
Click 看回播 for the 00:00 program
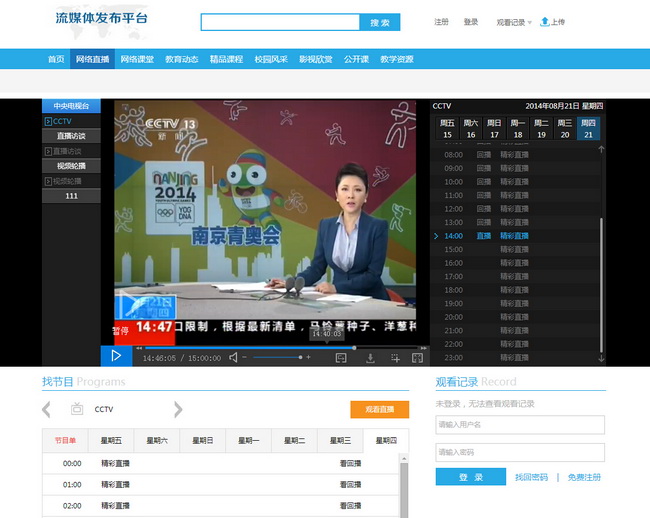pos(350,463)
